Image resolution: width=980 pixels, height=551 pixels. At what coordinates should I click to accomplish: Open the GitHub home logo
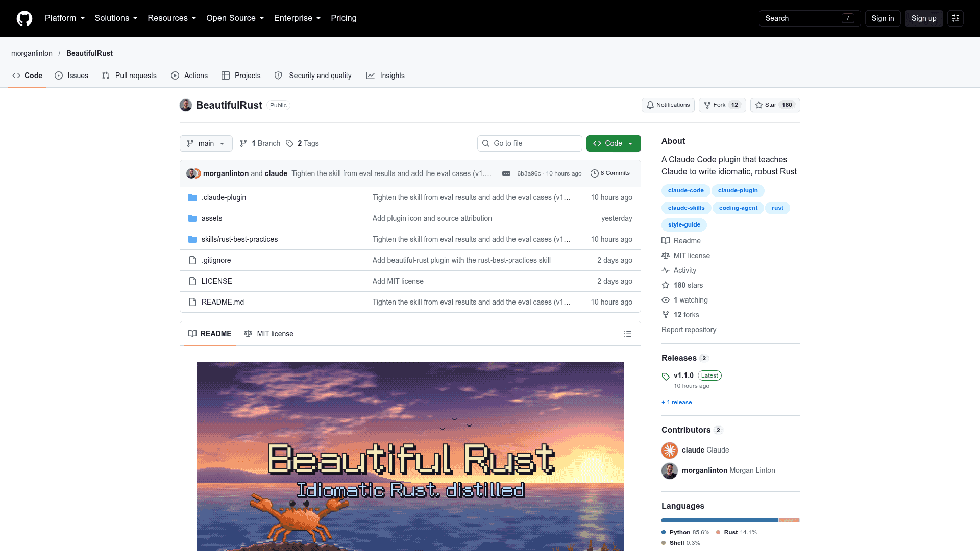(x=24, y=18)
